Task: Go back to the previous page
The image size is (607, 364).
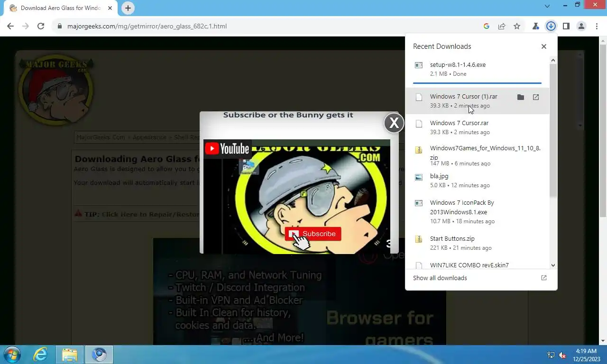Action: point(10,26)
